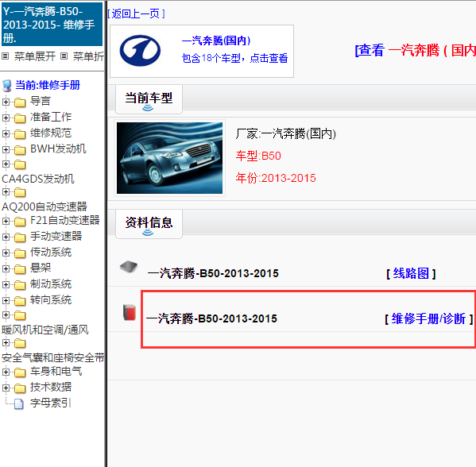Select the 制动系统 tree label

(51, 284)
